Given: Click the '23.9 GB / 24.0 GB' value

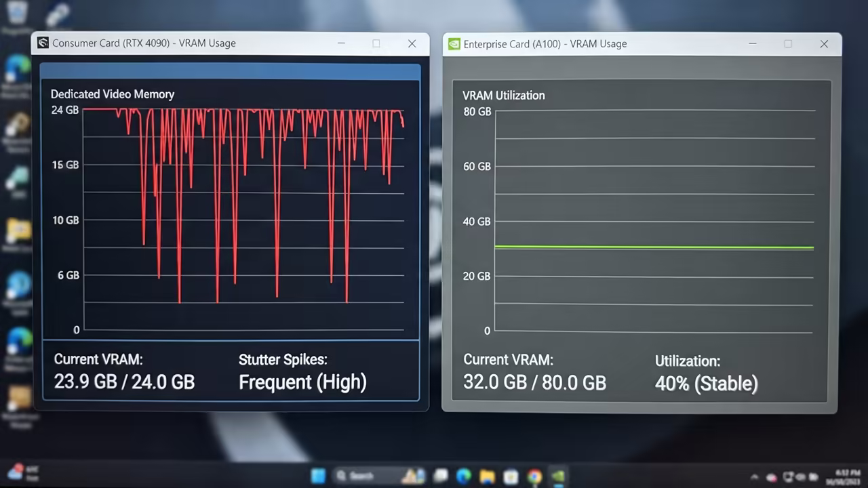Looking at the screenshot, I should 125,382.
